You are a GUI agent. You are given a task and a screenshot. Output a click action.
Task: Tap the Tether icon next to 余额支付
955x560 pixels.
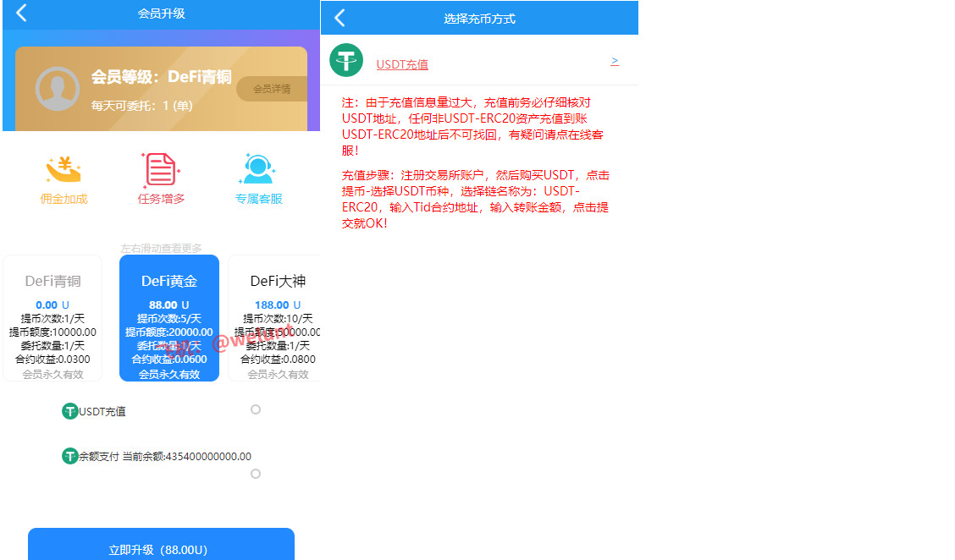tap(70, 456)
